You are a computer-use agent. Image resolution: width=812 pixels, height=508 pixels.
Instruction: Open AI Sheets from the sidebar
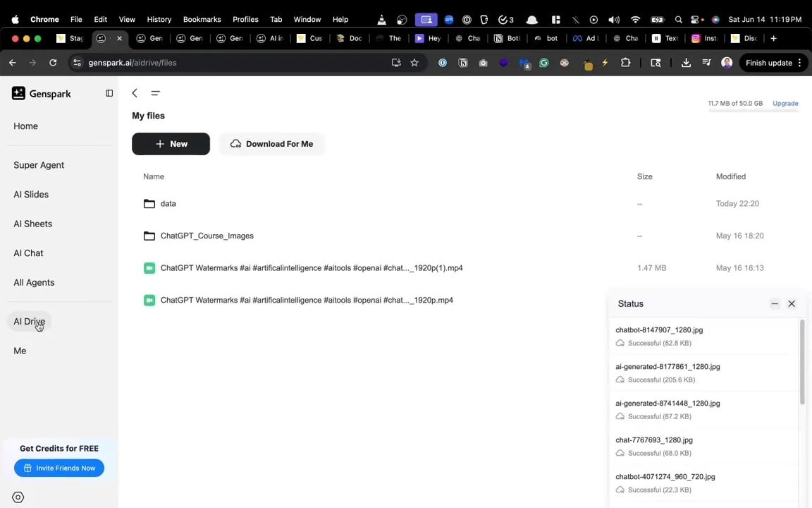click(32, 224)
